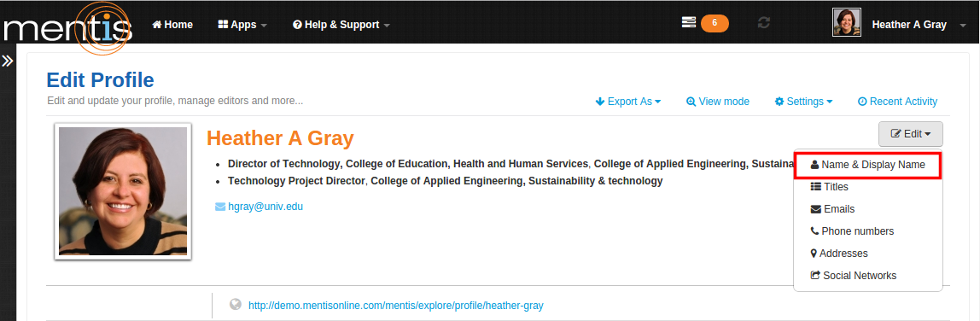Viewport: 980px width, 321px height.
Task: Click the refresh sync icon
Action: pyautogui.click(x=763, y=23)
